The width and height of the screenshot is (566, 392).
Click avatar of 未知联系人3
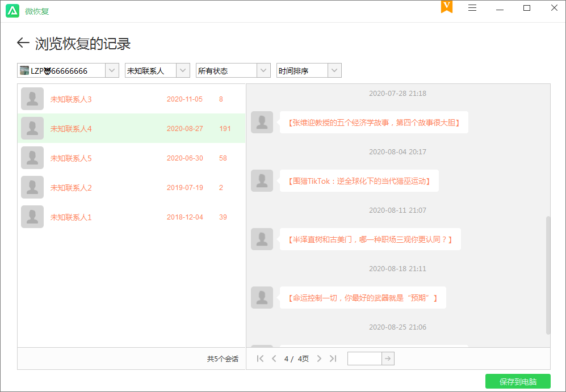point(32,99)
